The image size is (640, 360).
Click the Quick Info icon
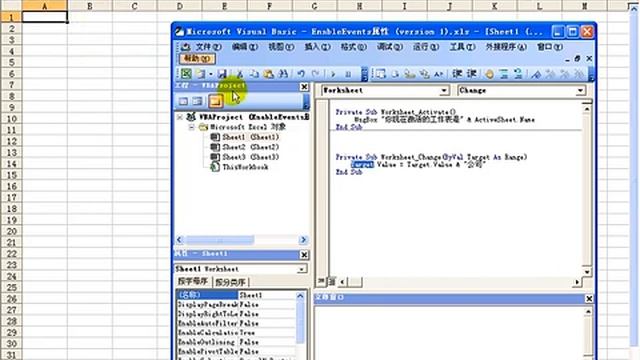pos(410,74)
